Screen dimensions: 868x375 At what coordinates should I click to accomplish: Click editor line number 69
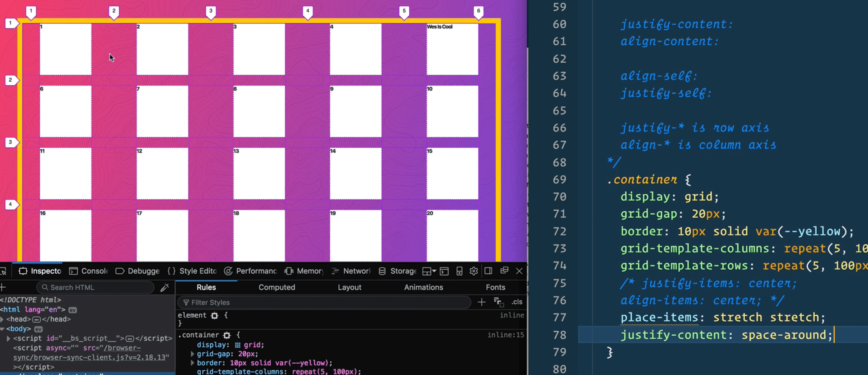pyautogui.click(x=559, y=180)
